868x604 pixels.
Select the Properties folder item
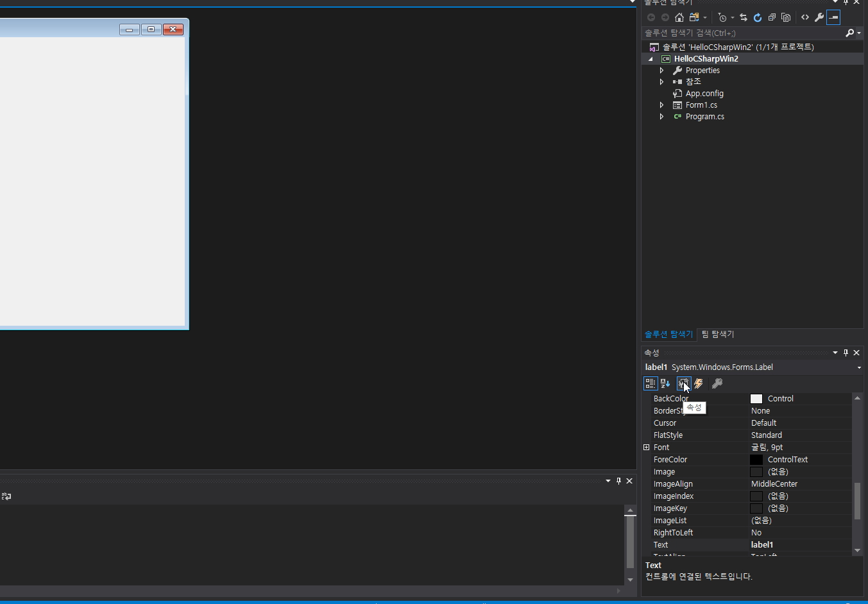pyautogui.click(x=702, y=71)
